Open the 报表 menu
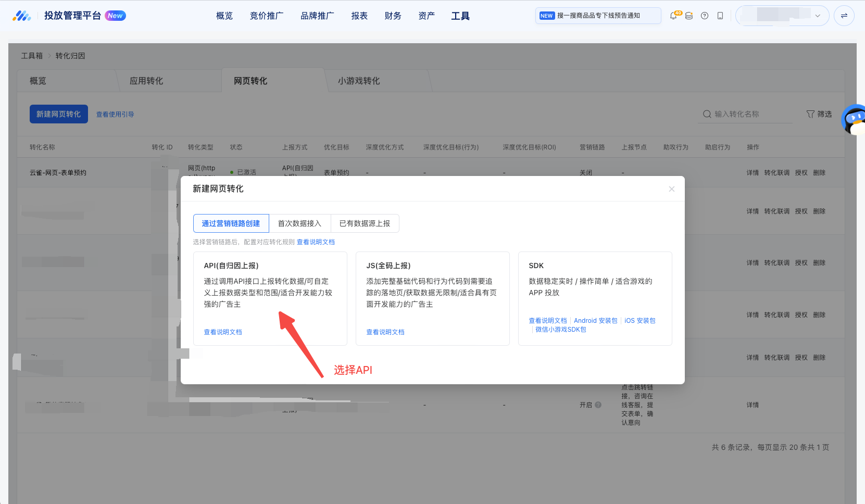865x504 pixels. (x=359, y=16)
